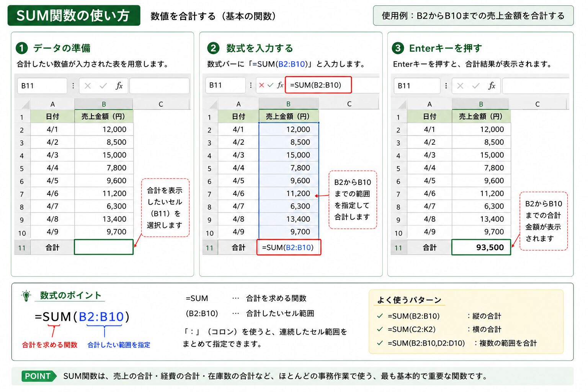Screen dimensions: 588x392
Task: Select cell B11 containing =SUM(B2:B10) in step 2
Action: pos(289,247)
